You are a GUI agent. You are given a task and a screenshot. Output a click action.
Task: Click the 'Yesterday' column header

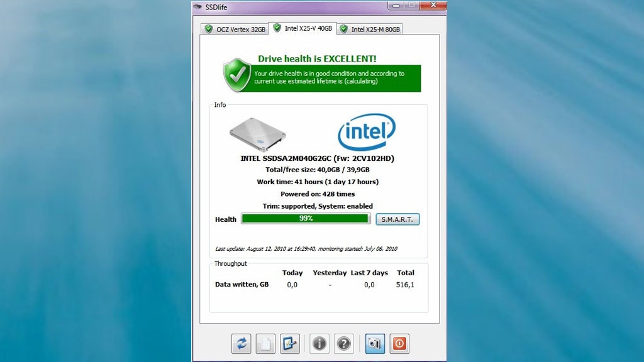(330, 273)
